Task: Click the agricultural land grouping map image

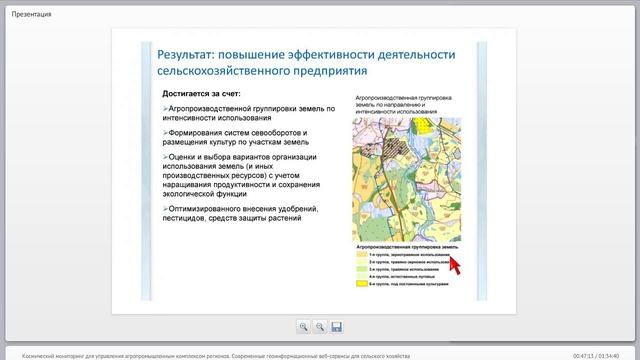Action: coord(407,180)
